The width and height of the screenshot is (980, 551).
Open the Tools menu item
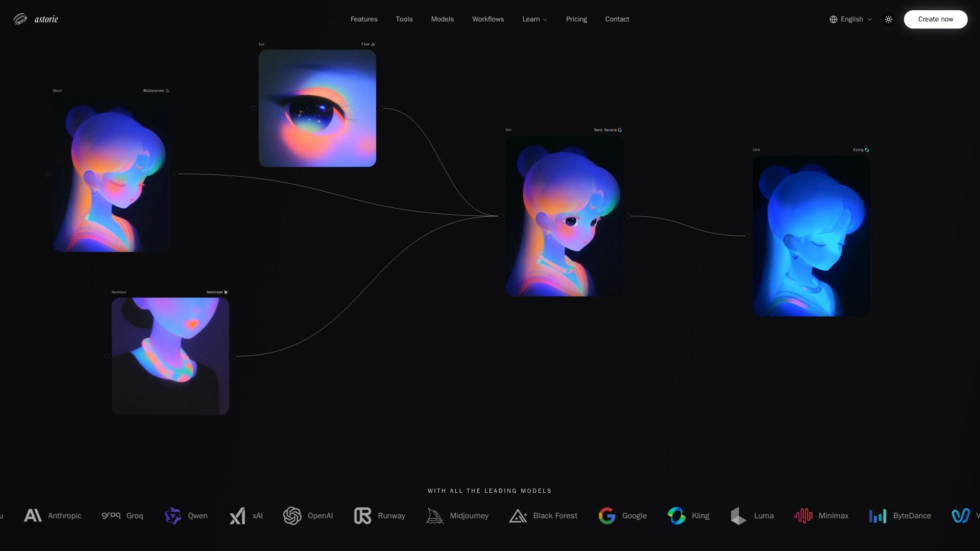point(404,19)
